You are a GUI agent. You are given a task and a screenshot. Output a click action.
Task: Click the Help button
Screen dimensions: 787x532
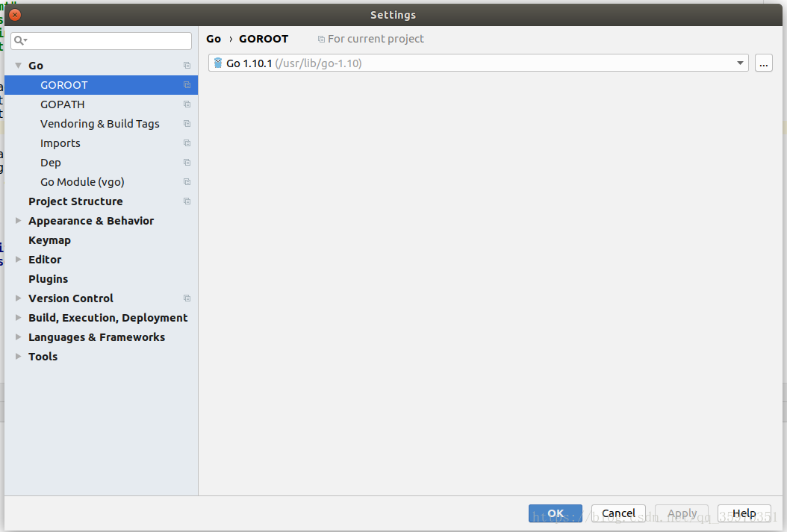[744, 513]
